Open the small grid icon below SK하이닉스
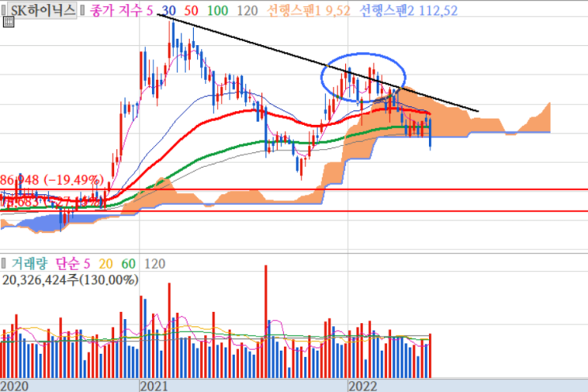This screenshot has height=392, width=588. (8, 22)
